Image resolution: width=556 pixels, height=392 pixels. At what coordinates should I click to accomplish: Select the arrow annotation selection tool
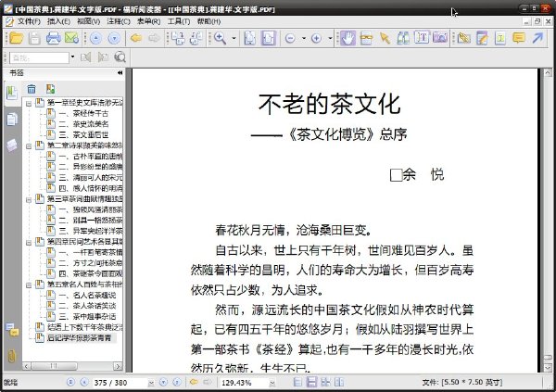pos(385,38)
